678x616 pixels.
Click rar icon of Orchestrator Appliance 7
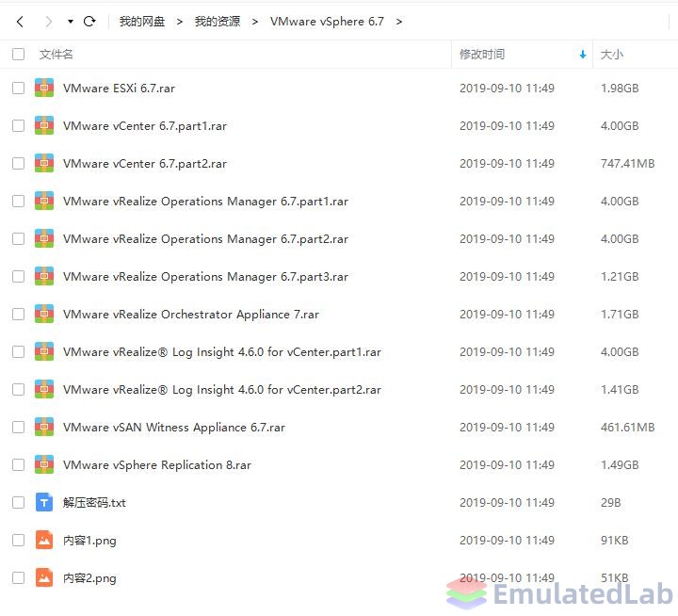coord(44,314)
